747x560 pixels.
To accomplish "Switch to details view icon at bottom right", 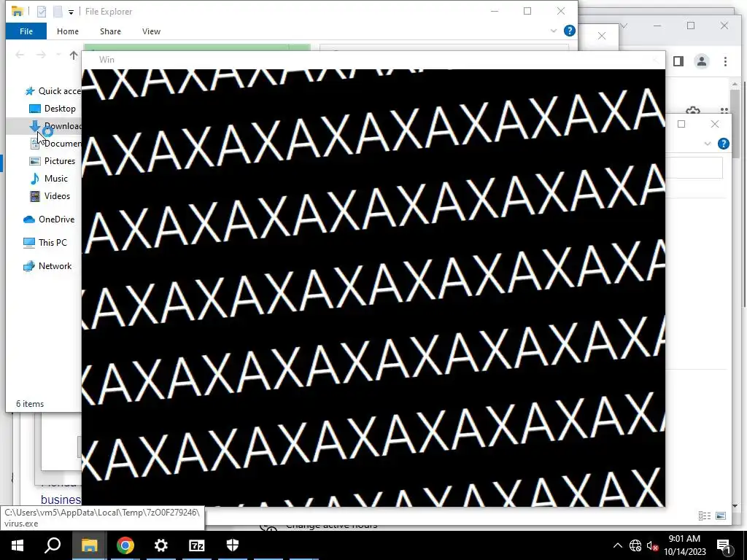I will coord(705,516).
